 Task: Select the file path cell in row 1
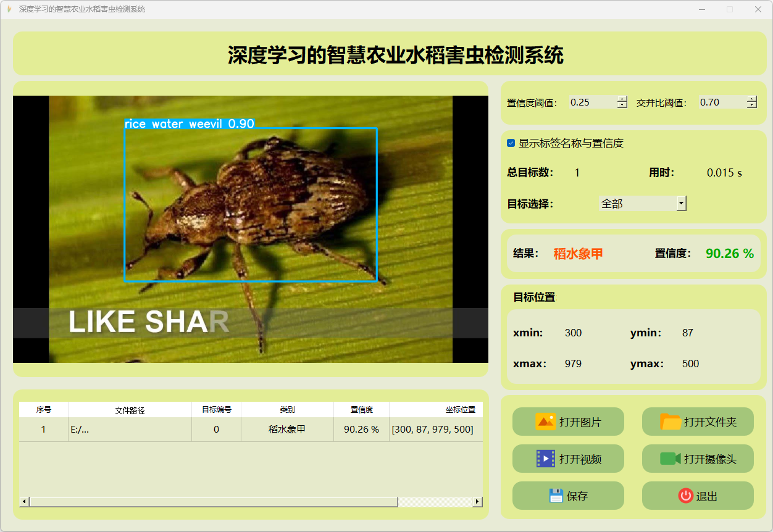tap(130, 430)
